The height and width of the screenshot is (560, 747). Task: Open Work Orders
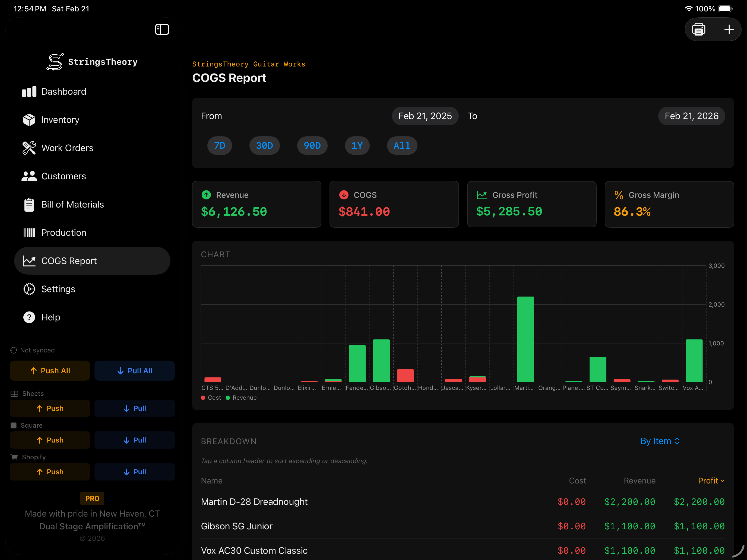(x=67, y=148)
